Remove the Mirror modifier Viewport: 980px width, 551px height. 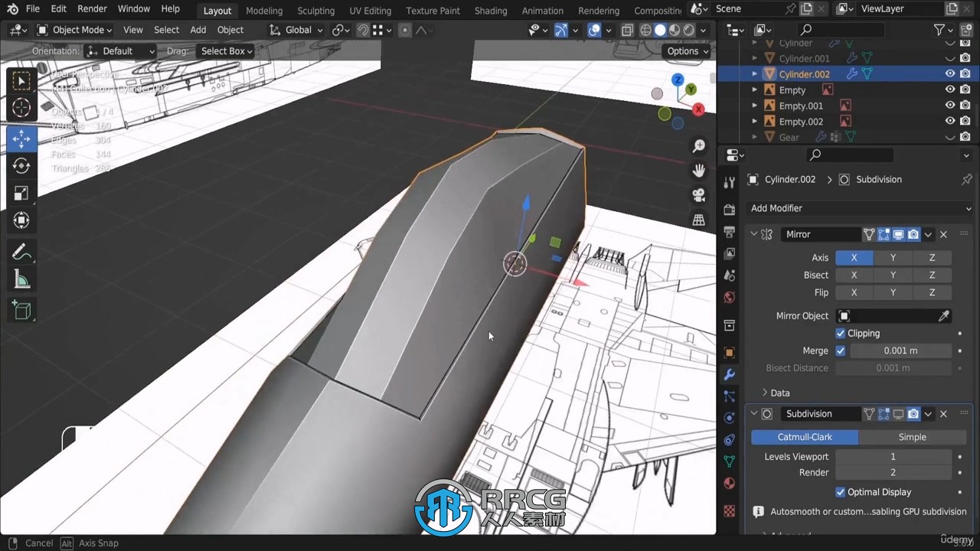[943, 234]
